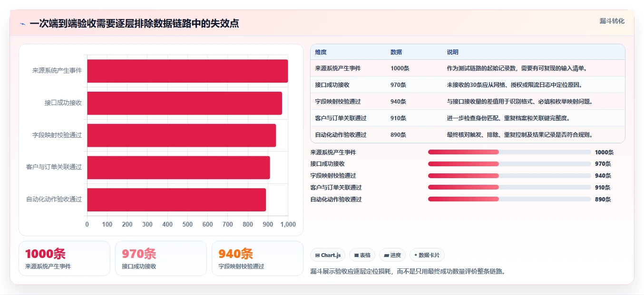Click description starting 作为测试链路的起始记录数

click(517, 68)
